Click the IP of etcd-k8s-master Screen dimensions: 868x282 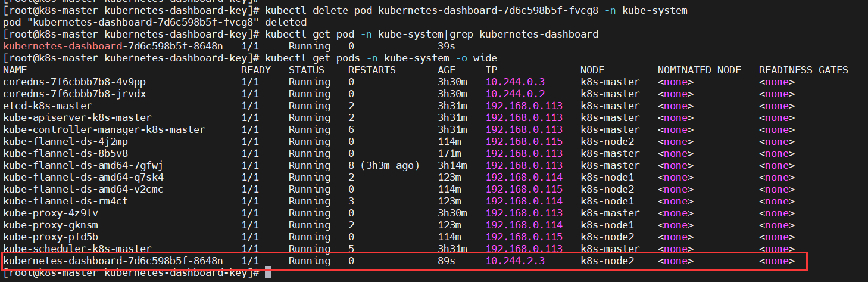524,106
